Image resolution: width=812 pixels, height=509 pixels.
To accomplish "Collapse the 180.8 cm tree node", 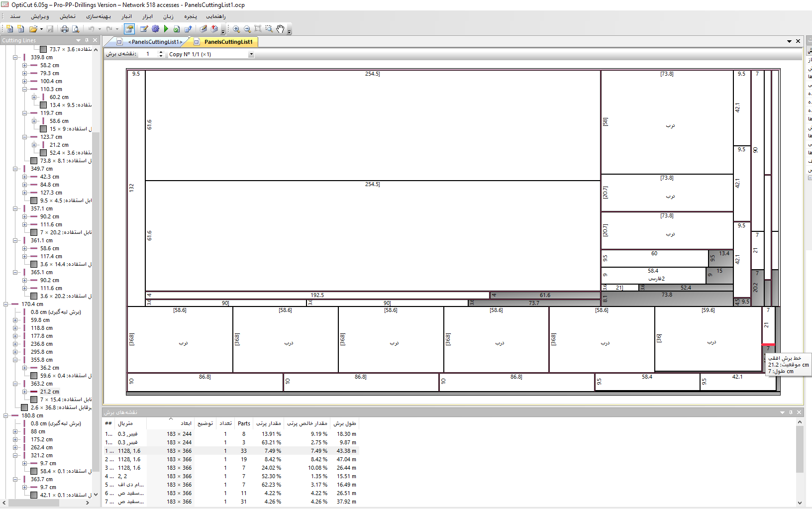I will [6, 415].
